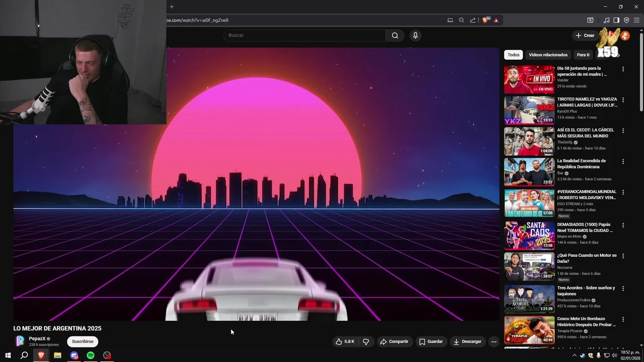Open Veiider live stream thumbnail
Screen dimensions: 644x362
pos(529,79)
